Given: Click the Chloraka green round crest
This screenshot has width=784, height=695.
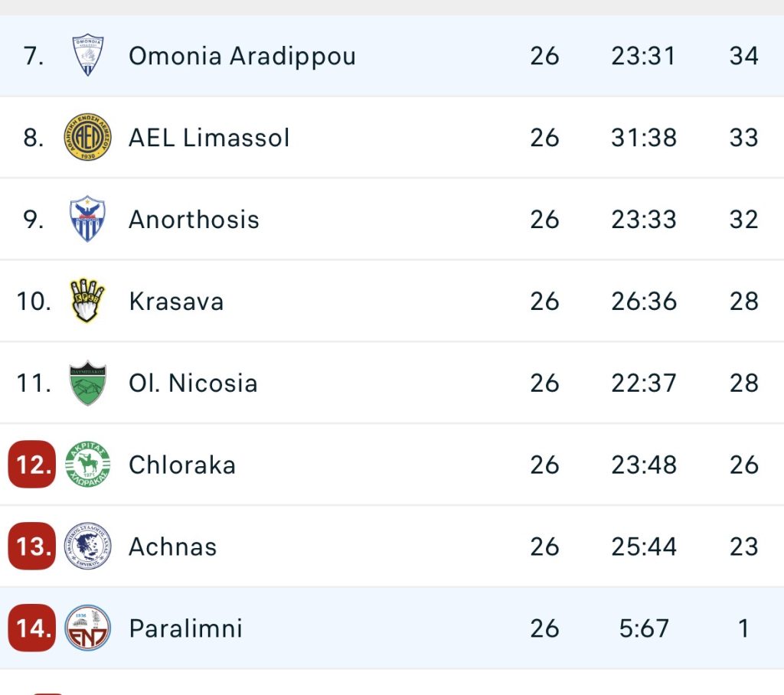Looking at the screenshot, I should tap(87, 465).
